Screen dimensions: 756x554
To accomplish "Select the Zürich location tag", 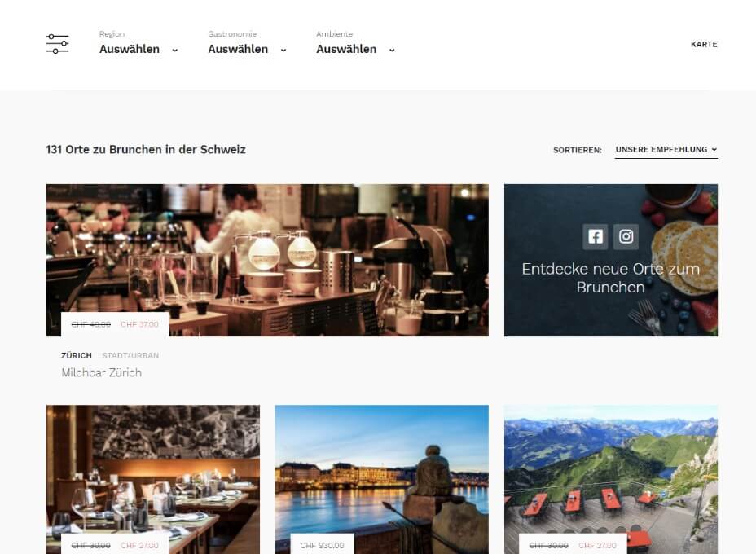I will 77,355.
